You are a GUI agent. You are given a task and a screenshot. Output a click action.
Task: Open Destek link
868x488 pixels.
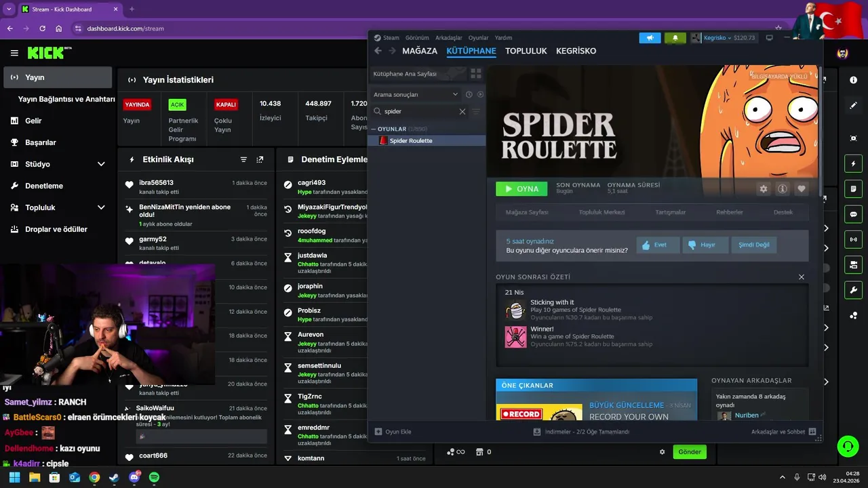pos(783,212)
